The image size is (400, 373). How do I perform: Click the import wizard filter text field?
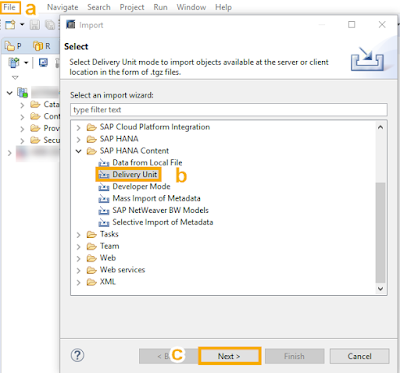229,110
